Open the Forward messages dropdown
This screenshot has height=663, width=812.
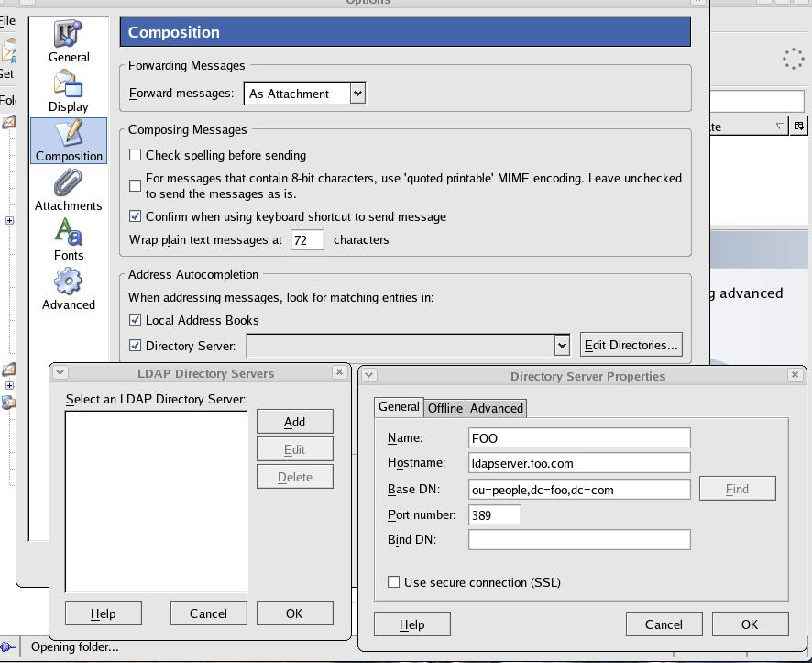point(357,94)
